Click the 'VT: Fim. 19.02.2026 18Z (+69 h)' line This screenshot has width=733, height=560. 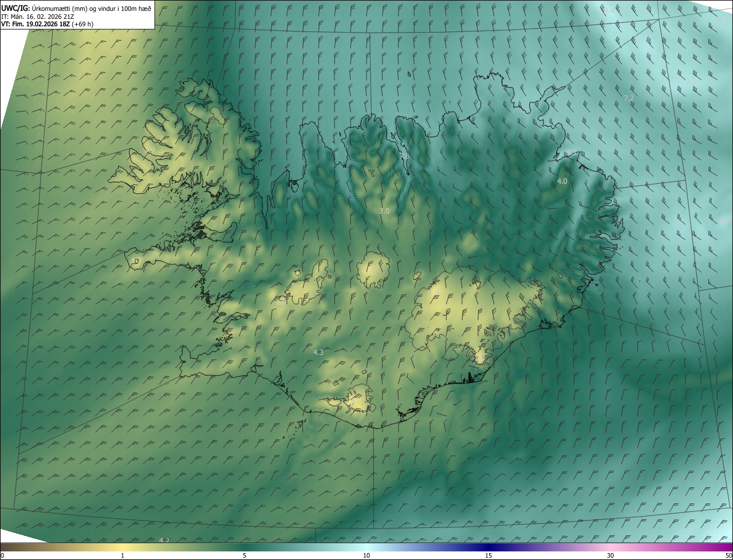(48, 24)
